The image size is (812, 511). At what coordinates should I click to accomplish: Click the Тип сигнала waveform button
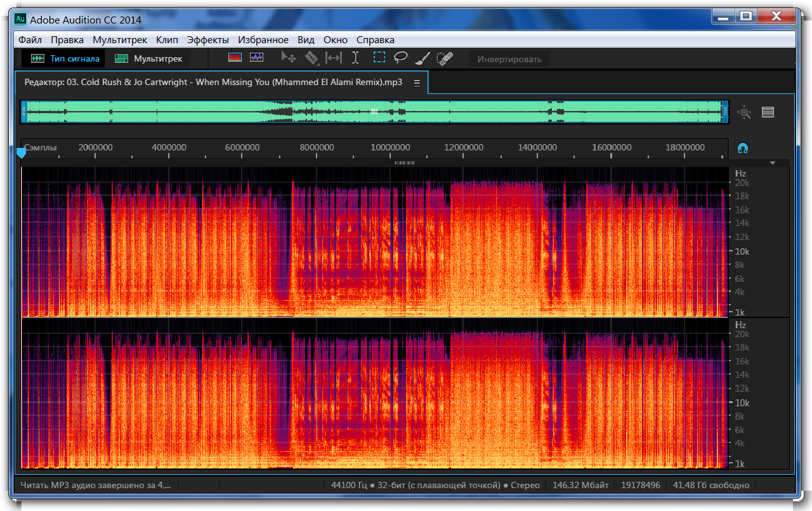(x=66, y=58)
